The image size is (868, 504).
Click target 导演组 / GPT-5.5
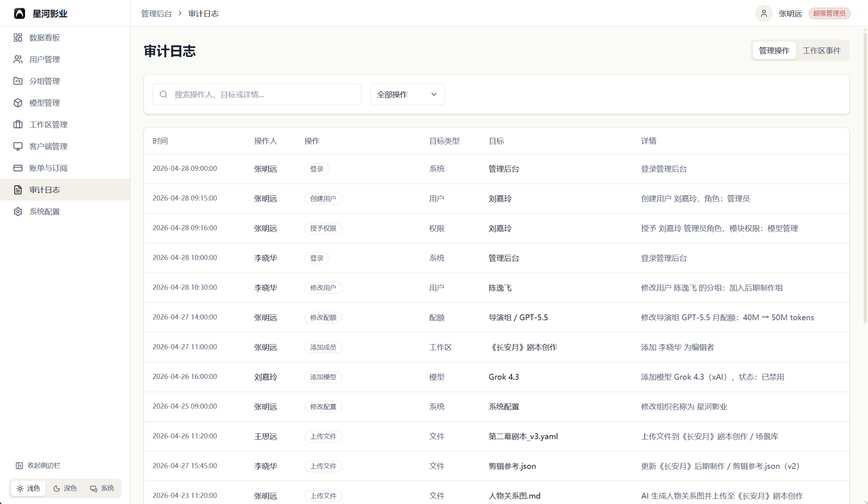[x=518, y=317]
